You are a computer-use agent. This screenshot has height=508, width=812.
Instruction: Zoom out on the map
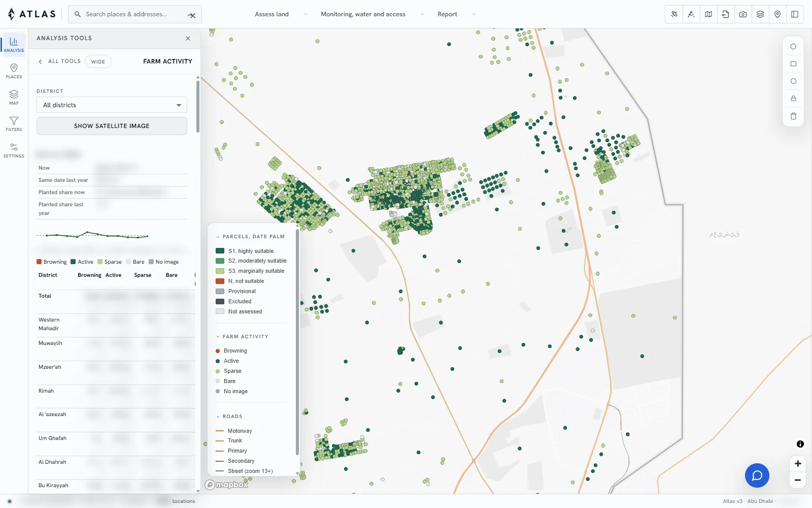pos(798,480)
